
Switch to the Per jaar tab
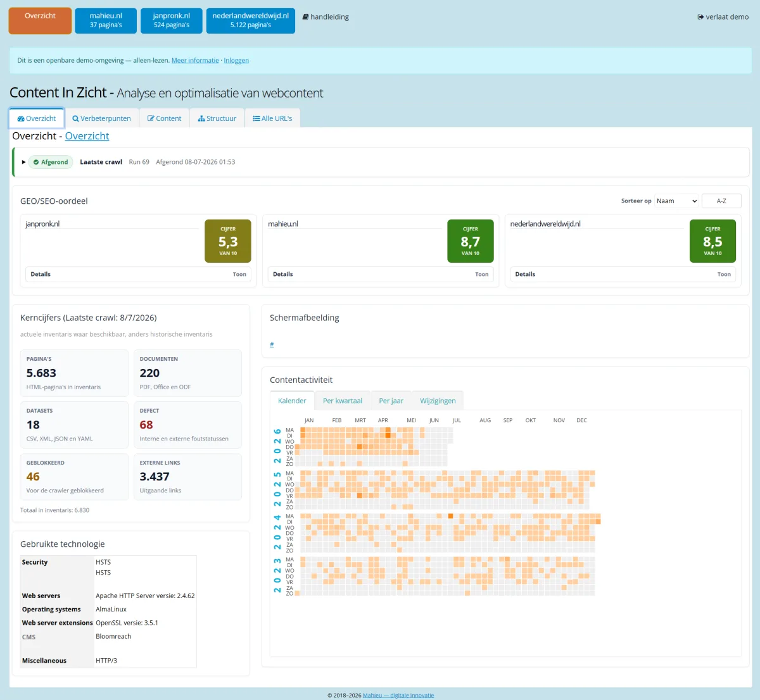click(391, 401)
